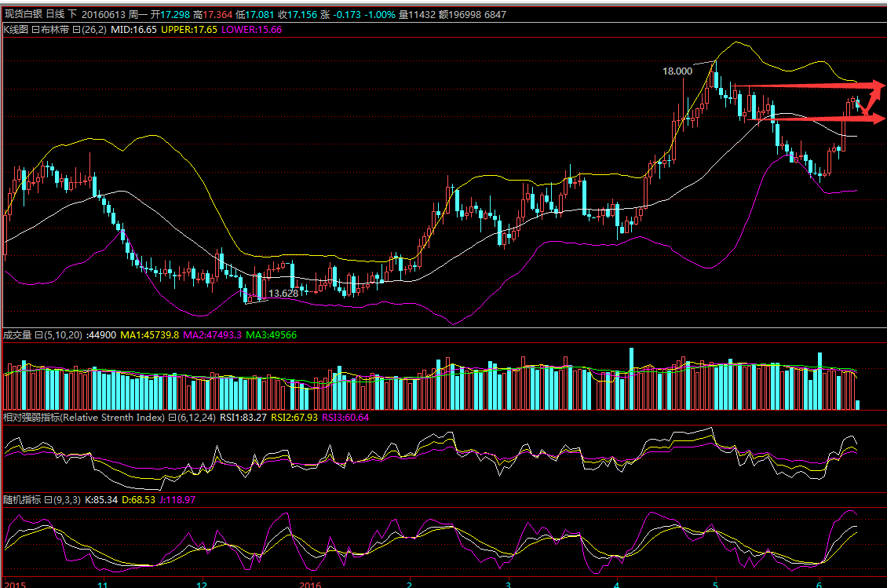Screen dimensions: 887x588
Task: Open the 随机指标 indicator name selector
Action: click(22, 499)
